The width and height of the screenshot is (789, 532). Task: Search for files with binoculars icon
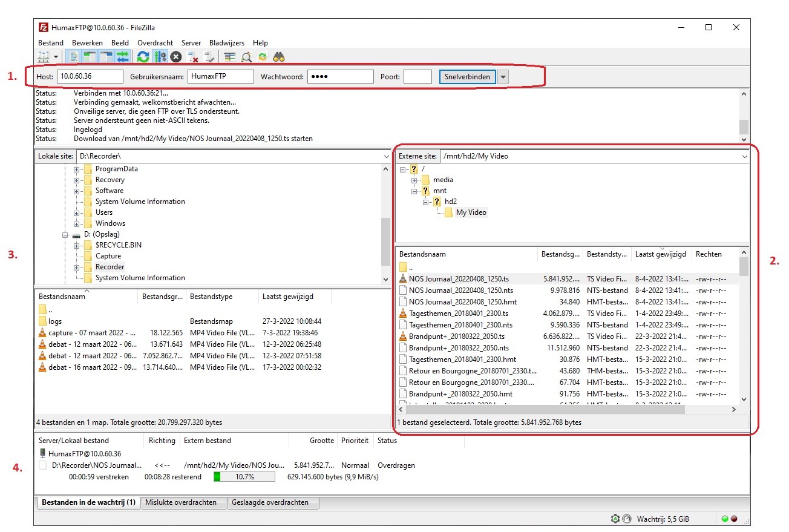point(279,57)
